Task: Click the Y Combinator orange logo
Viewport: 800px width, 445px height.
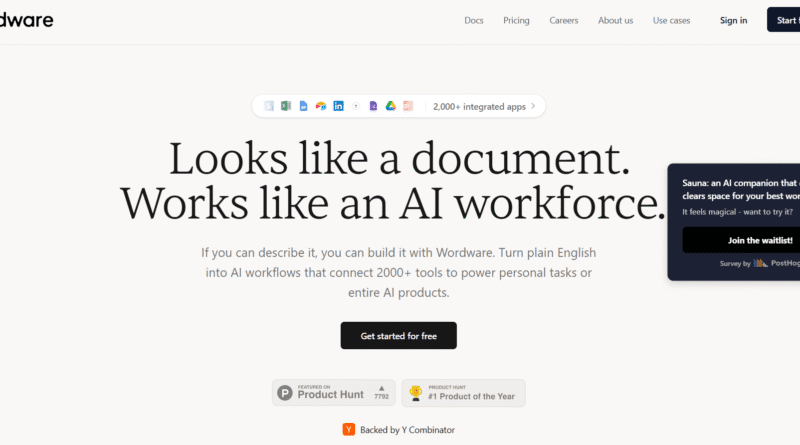Action: (349, 429)
